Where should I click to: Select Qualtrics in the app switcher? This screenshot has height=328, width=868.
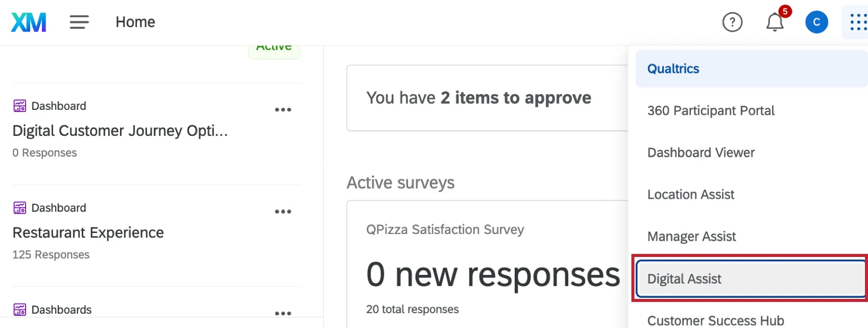(x=673, y=68)
